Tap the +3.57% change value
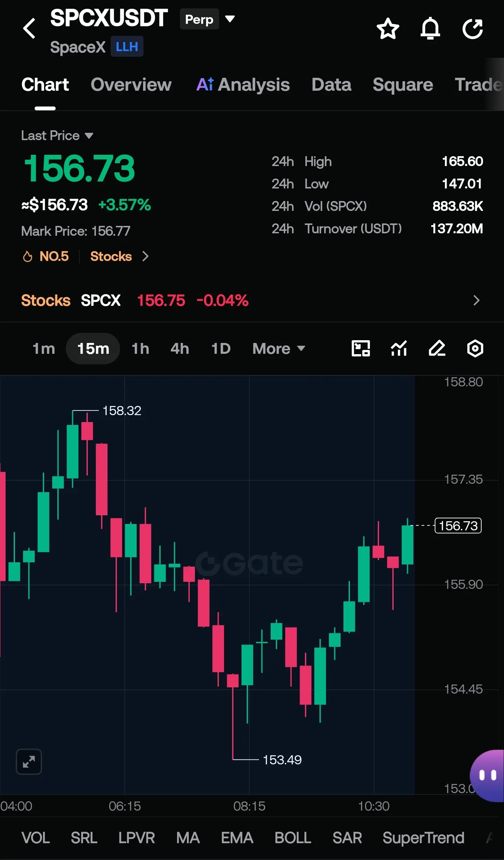Screen dimensions: 504x860 coord(125,205)
